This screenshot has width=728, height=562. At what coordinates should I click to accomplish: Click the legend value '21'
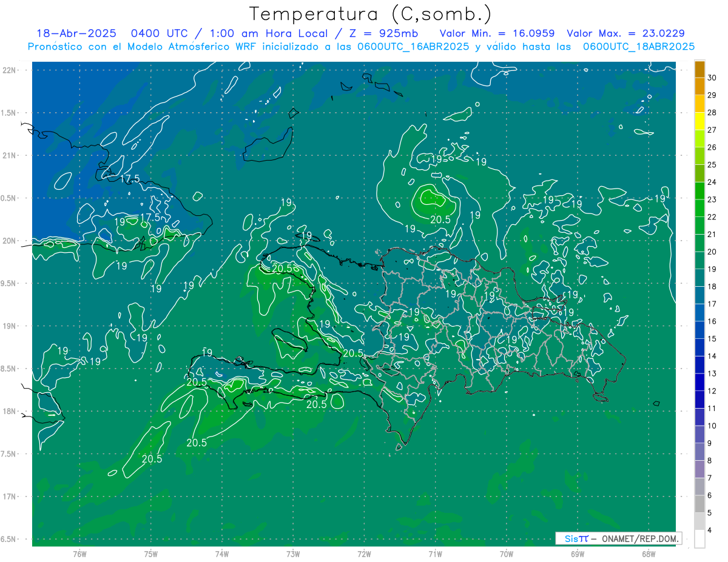pyautogui.click(x=712, y=235)
